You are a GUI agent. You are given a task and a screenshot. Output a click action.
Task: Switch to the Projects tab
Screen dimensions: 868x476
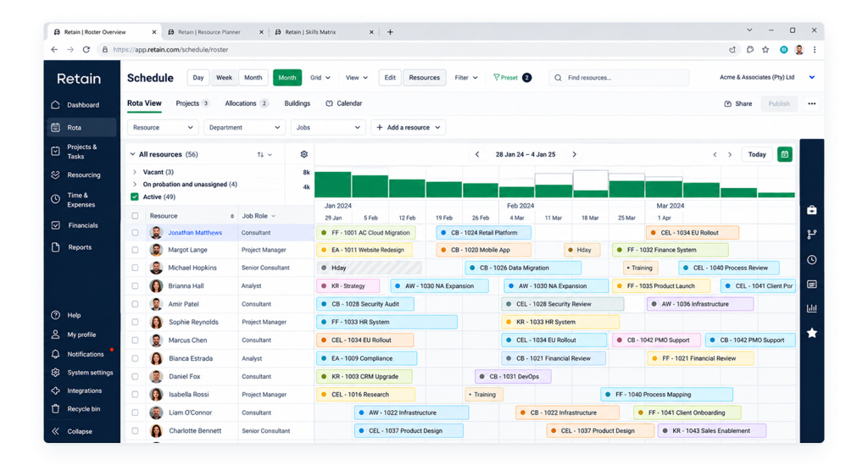click(x=192, y=103)
